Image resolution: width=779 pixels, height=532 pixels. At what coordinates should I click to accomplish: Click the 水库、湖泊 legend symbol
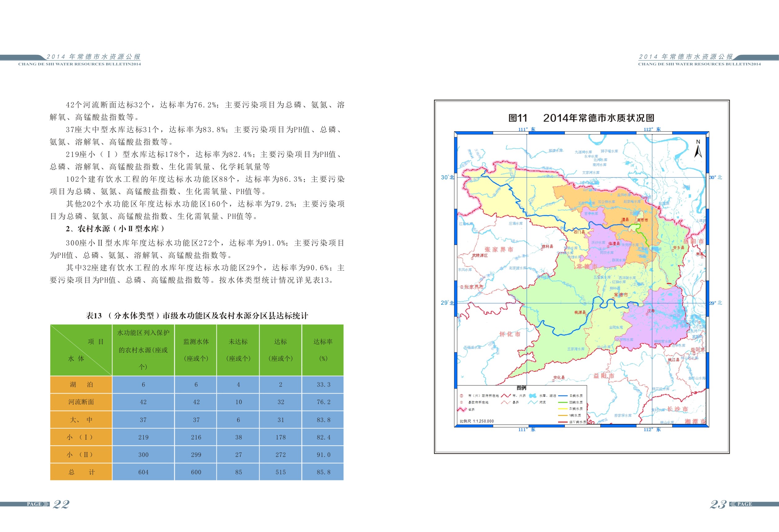[x=533, y=396]
